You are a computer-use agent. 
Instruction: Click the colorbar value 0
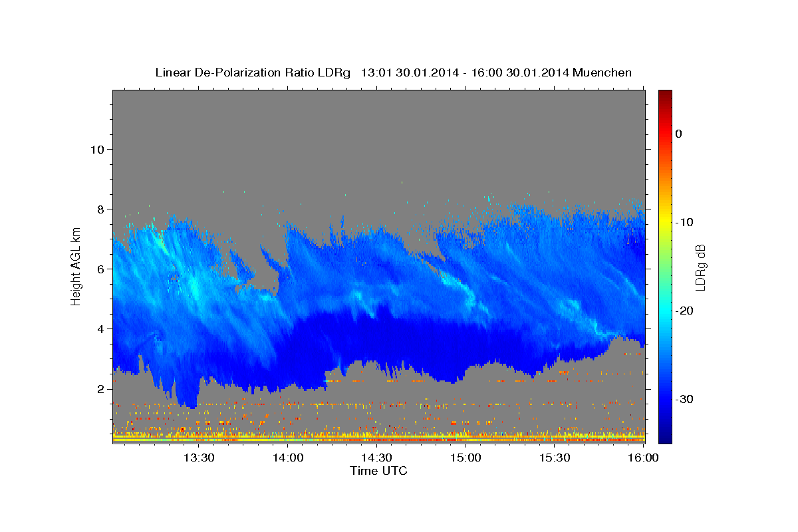(678, 134)
